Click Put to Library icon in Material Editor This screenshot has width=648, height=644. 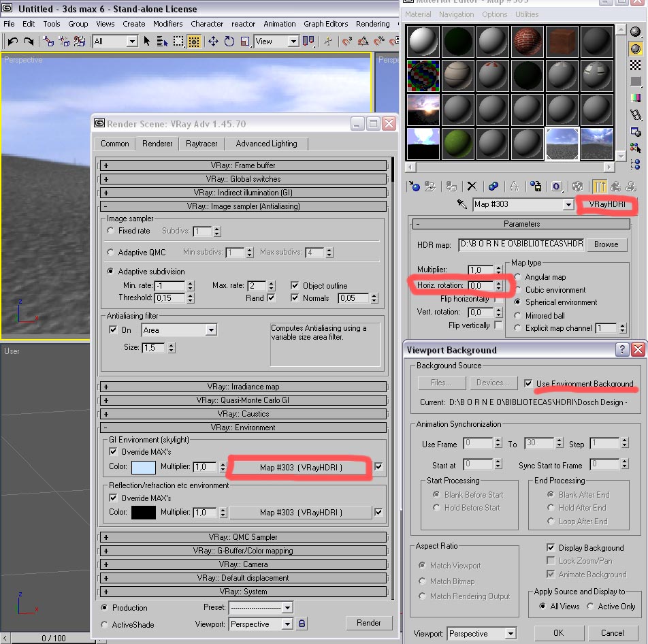pyautogui.click(x=536, y=187)
